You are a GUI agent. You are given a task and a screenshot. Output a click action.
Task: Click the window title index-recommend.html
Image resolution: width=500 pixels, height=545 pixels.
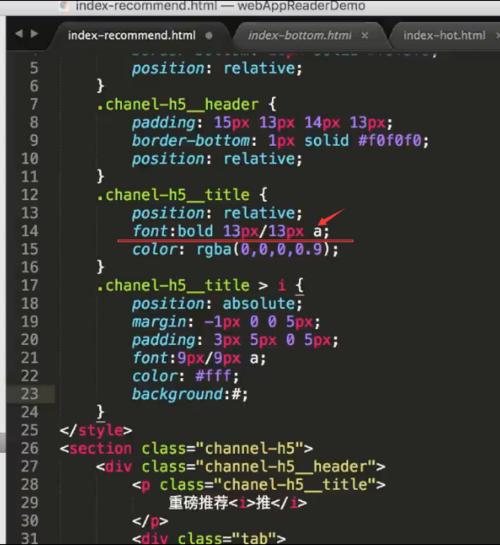(x=146, y=6)
